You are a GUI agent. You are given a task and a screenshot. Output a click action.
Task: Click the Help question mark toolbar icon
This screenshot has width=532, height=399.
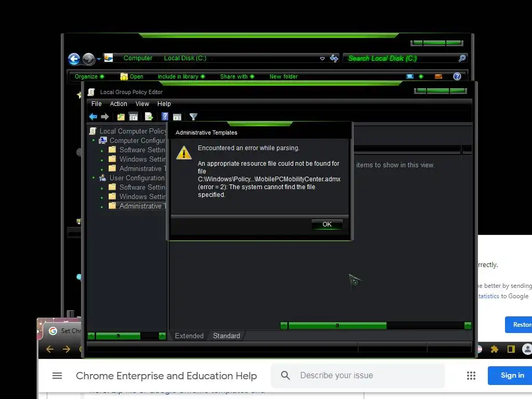click(165, 117)
